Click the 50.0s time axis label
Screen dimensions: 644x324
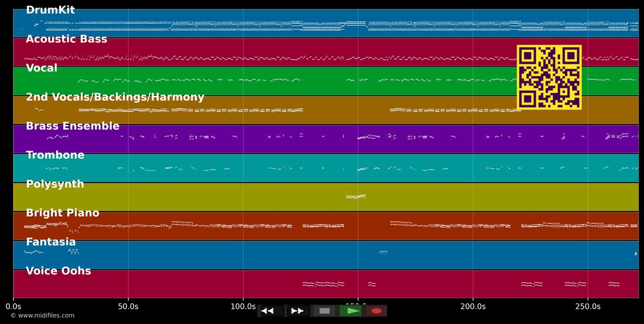point(128,306)
